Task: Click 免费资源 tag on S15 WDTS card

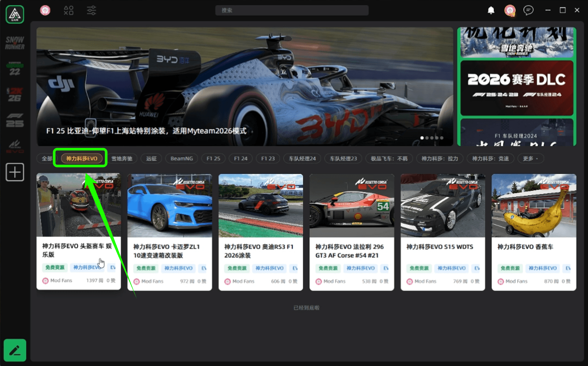Action: click(x=419, y=268)
